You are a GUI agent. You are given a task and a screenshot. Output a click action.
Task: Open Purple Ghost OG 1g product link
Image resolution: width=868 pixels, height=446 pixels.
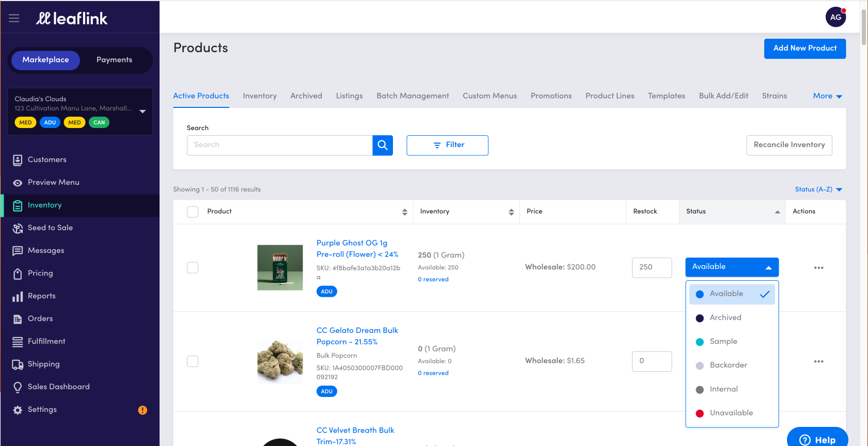click(357, 249)
